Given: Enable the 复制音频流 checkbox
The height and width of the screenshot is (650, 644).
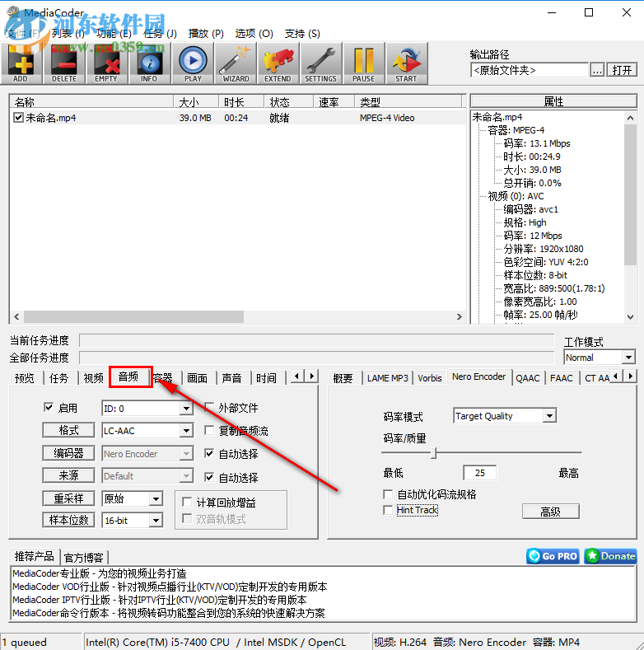Looking at the screenshot, I should (209, 430).
